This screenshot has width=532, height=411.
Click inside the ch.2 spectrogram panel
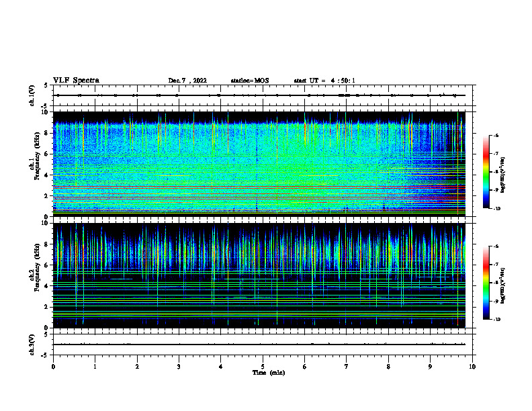coord(259,275)
